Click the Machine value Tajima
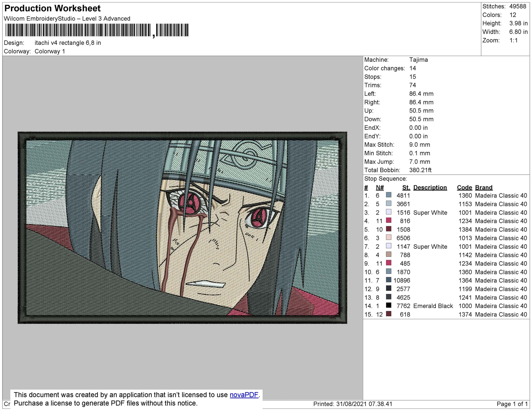This screenshot has width=532, height=411. click(418, 60)
